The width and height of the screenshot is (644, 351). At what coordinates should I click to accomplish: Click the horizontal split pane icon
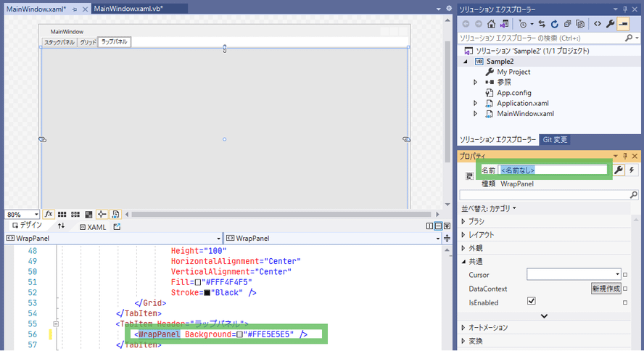438,226
